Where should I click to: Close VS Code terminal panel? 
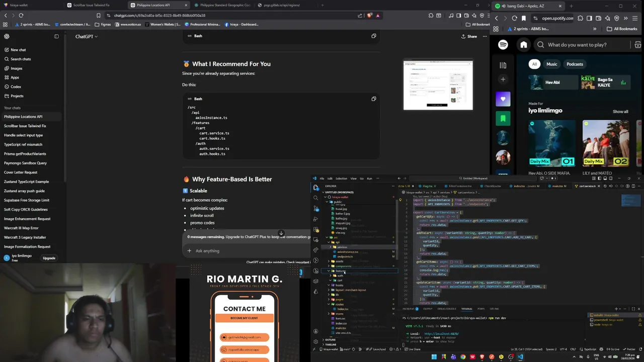[639, 309]
